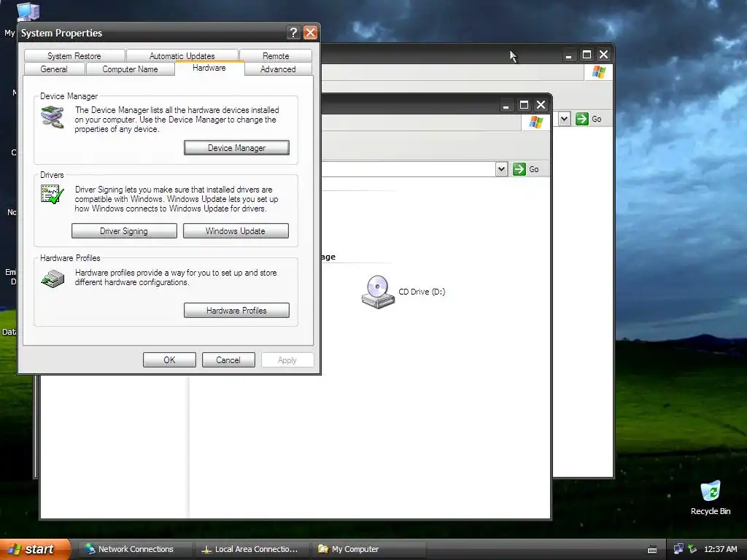The image size is (747, 560).
Task: Click the help question mark button
Action: [x=293, y=32]
